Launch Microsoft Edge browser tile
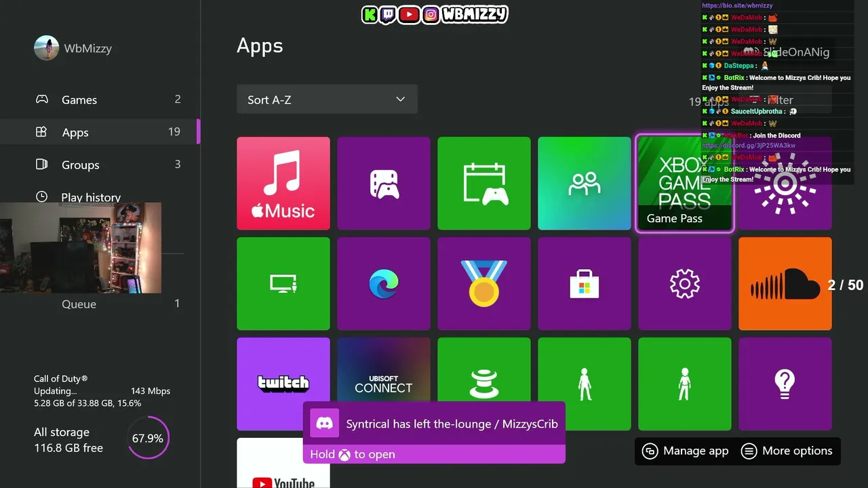 (384, 284)
